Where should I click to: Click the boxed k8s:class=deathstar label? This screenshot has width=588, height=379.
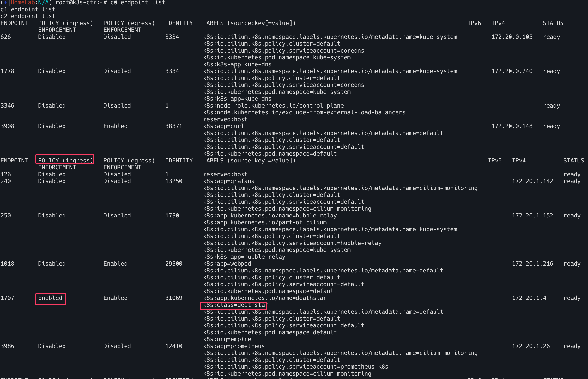234,305
